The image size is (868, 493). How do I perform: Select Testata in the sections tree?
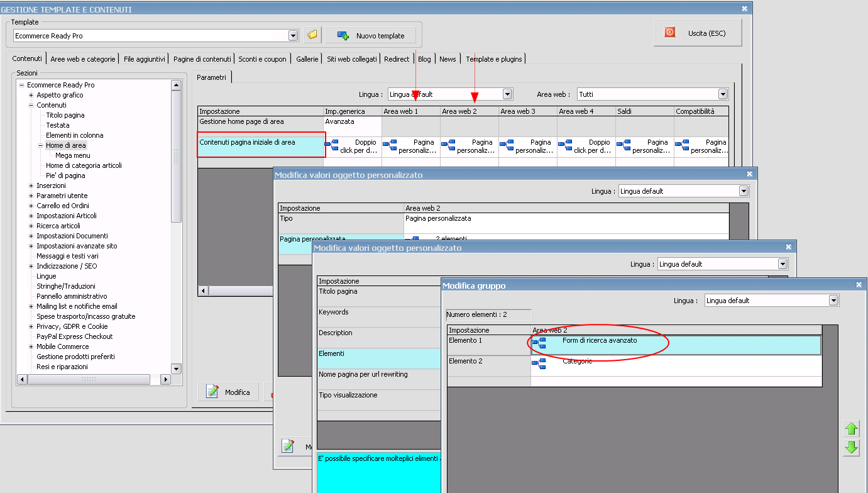58,125
